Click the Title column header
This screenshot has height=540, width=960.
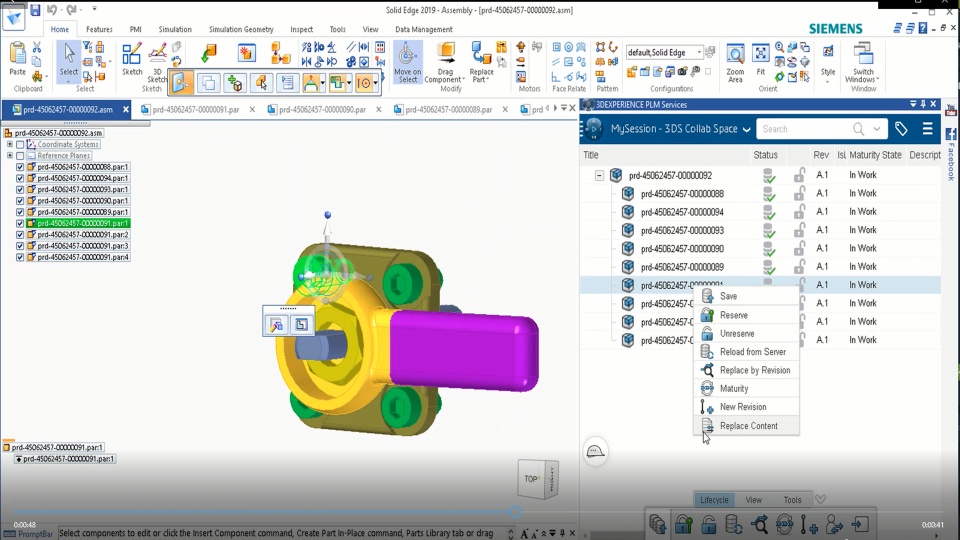coord(591,155)
